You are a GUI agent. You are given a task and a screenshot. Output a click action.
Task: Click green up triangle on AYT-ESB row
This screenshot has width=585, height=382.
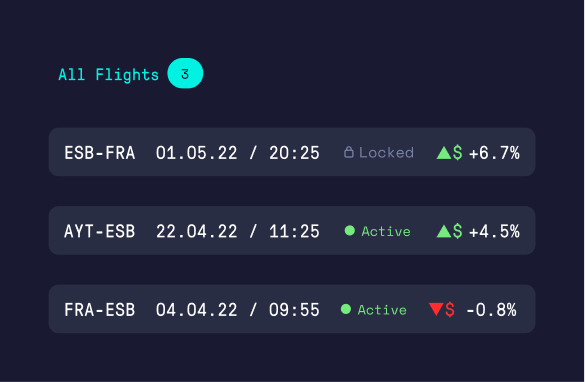coord(444,231)
